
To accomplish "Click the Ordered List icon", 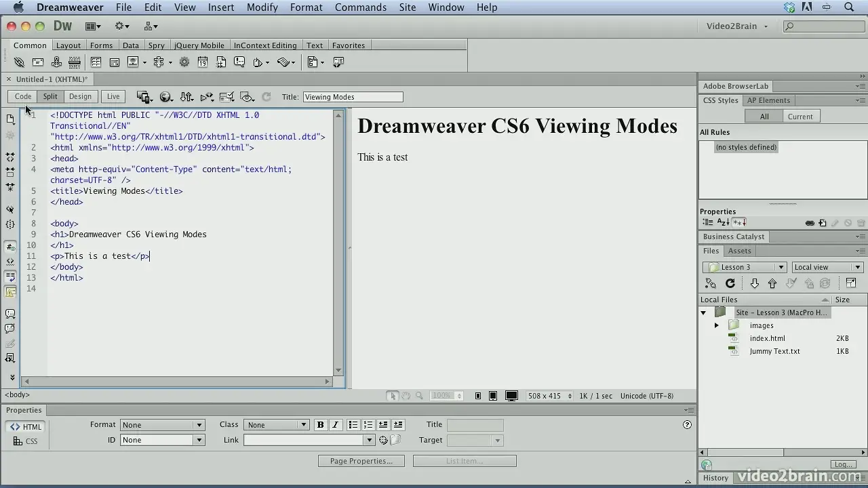I will click(x=368, y=425).
